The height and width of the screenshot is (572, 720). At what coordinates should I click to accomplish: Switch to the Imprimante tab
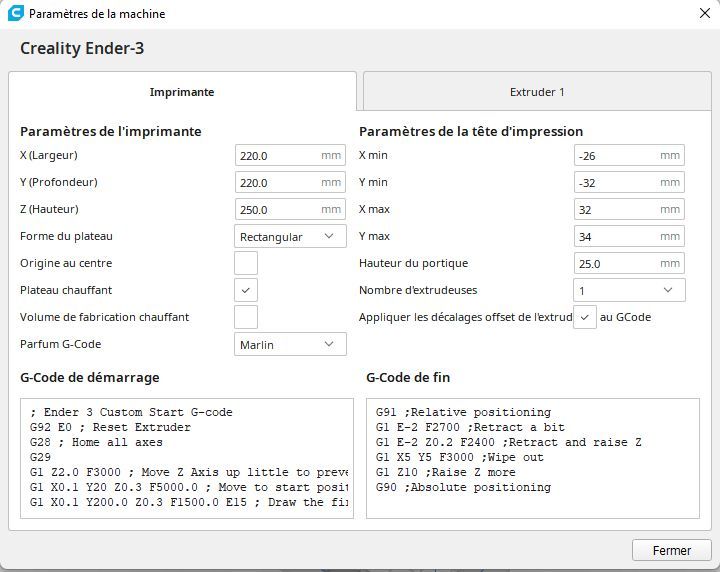pyautogui.click(x=182, y=92)
